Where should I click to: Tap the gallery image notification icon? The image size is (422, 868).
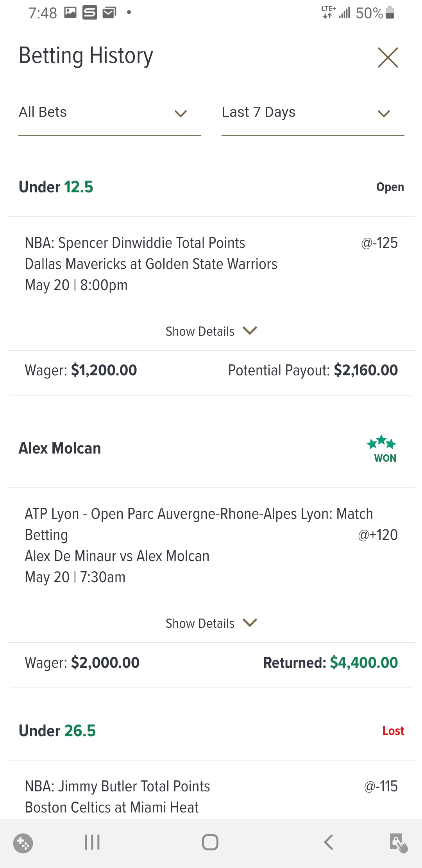click(70, 13)
